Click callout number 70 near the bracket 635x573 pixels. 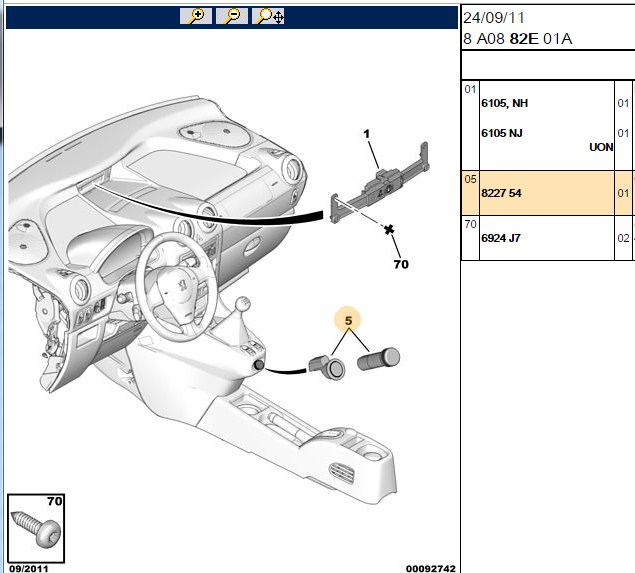pos(401,264)
